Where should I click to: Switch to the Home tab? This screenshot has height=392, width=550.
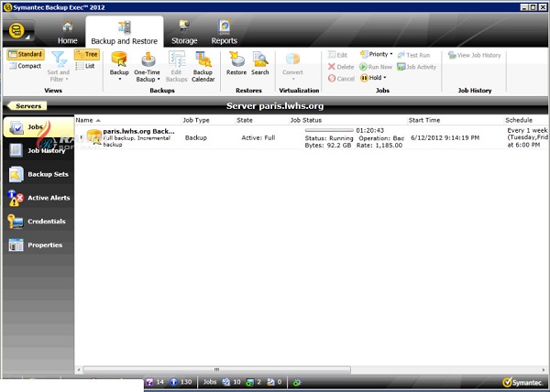pyautogui.click(x=67, y=33)
